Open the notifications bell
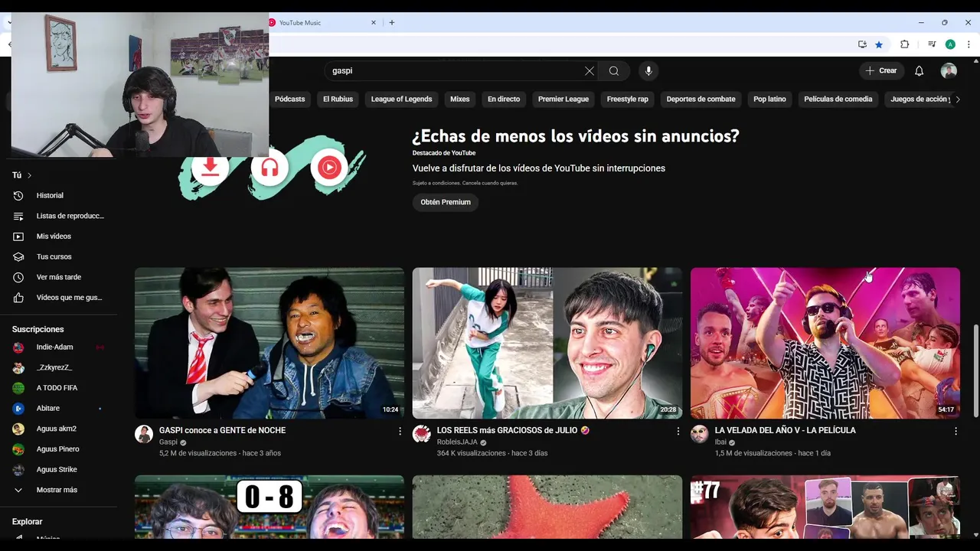Viewport: 980px width, 551px height. (x=920, y=70)
